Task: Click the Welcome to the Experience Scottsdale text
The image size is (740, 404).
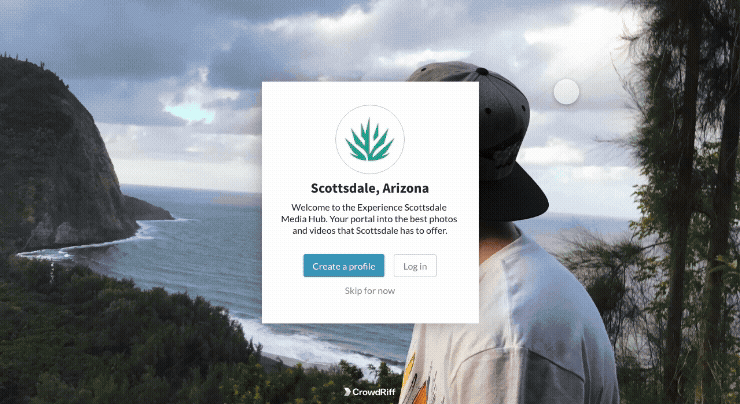Action: 369,207
